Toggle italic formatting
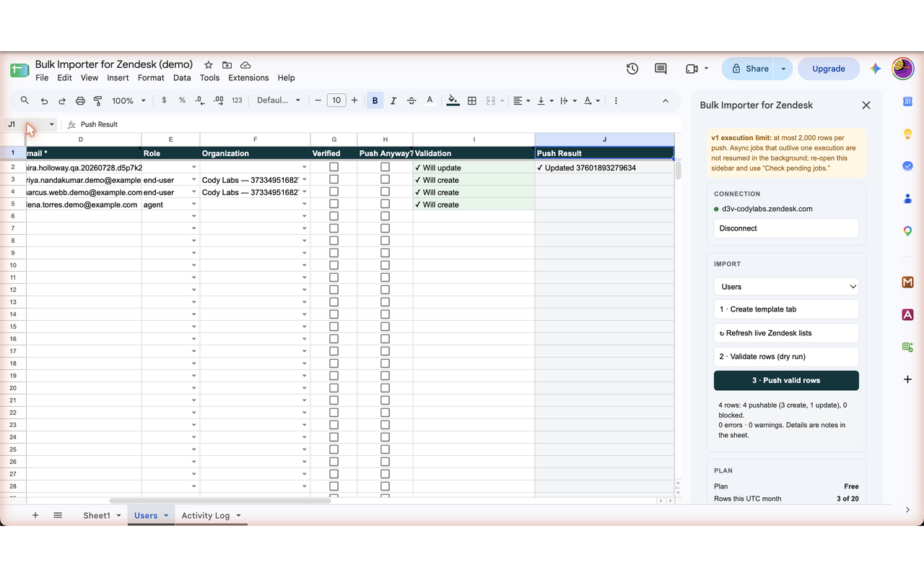The image size is (924, 578). tap(393, 100)
